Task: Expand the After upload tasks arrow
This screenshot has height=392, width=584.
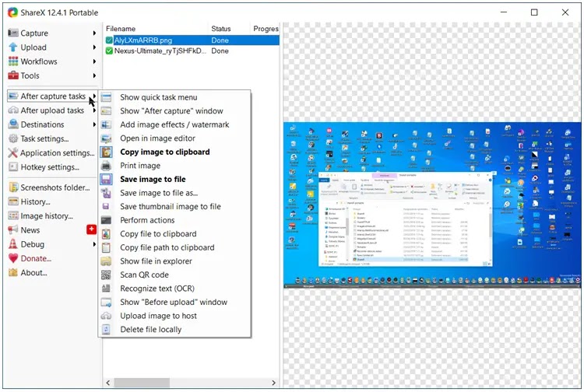Action: tap(94, 110)
